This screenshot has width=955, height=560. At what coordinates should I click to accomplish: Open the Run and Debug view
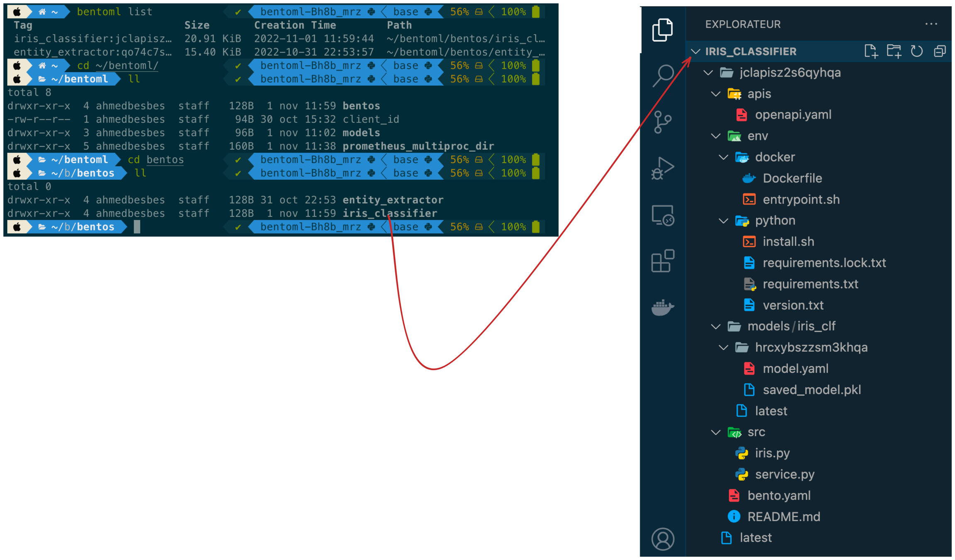tap(662, 168)
